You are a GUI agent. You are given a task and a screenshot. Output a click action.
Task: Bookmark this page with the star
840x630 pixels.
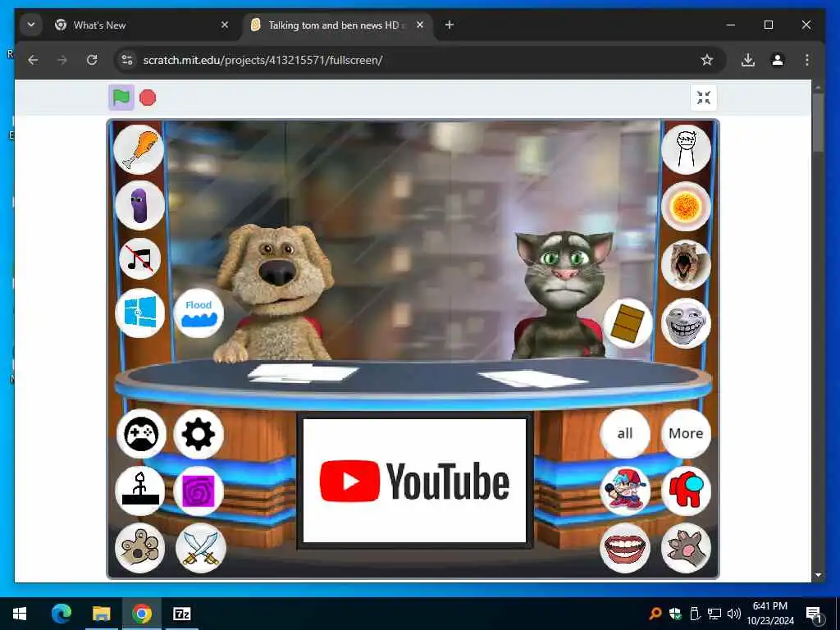(x=706, y=60)
